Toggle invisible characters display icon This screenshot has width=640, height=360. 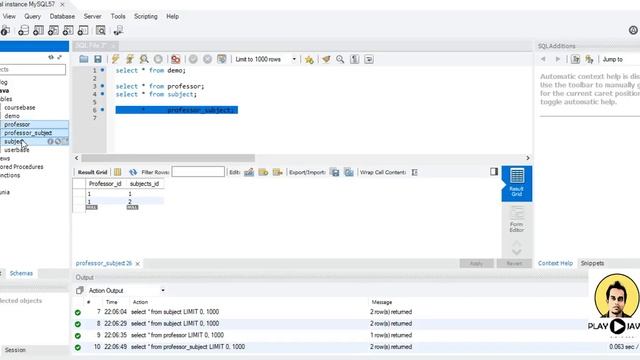click(x=354, y=59)
